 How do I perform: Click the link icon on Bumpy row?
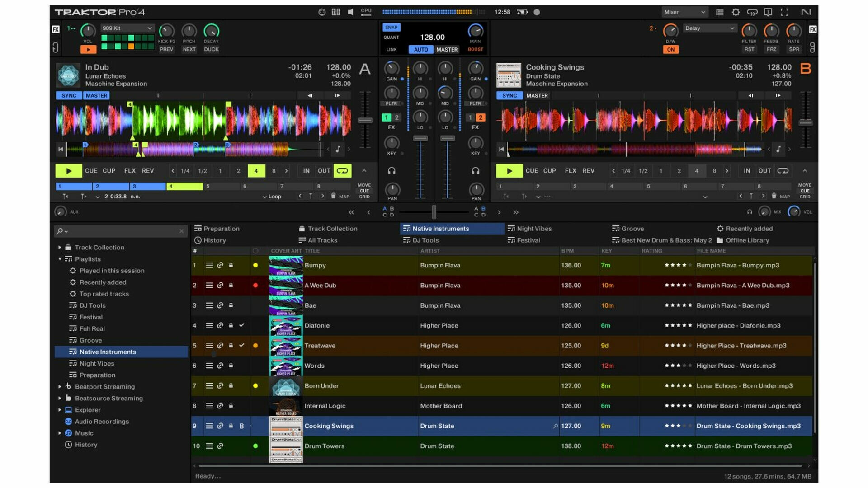[x=220, y=265]
